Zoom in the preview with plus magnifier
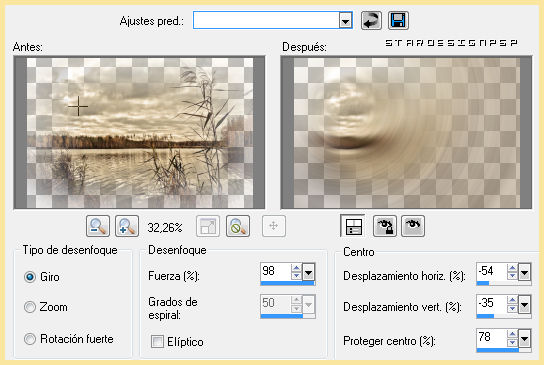The image size is (544, 365). 127,226
